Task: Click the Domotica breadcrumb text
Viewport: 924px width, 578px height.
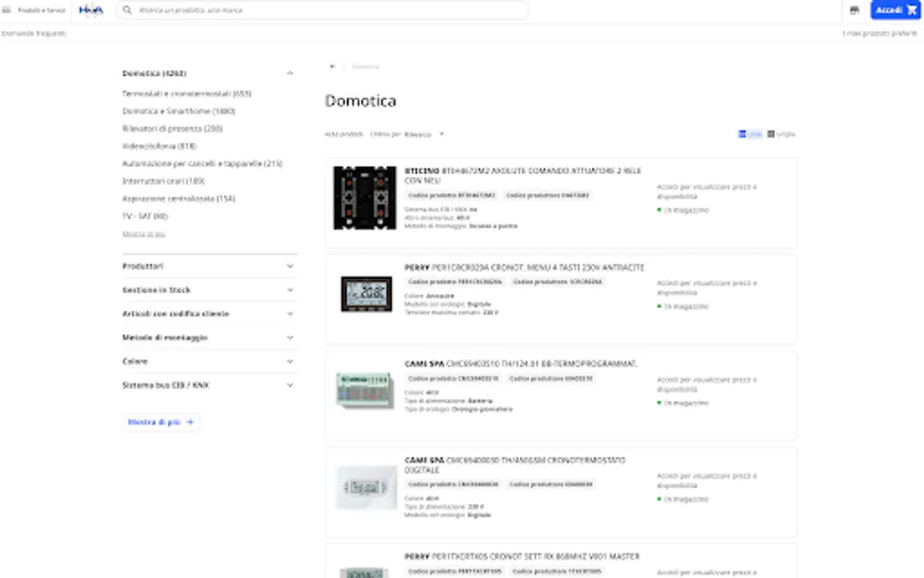Action: 365,66
